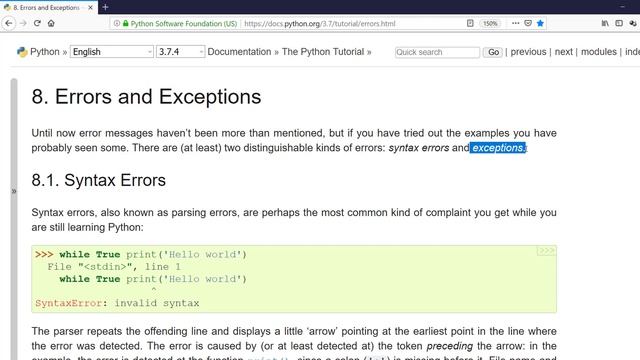Click the Go search button
The image size is (640, 360).
493,52
